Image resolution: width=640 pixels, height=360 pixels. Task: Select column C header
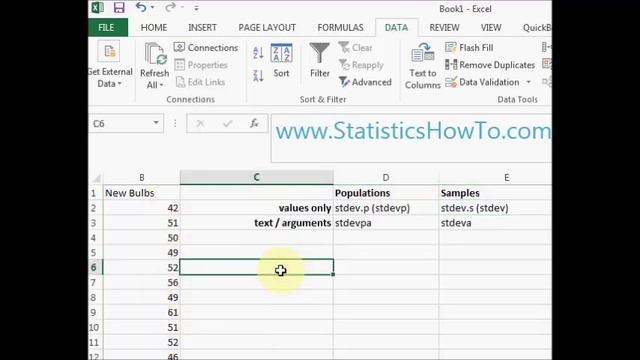tap(256, 178)
